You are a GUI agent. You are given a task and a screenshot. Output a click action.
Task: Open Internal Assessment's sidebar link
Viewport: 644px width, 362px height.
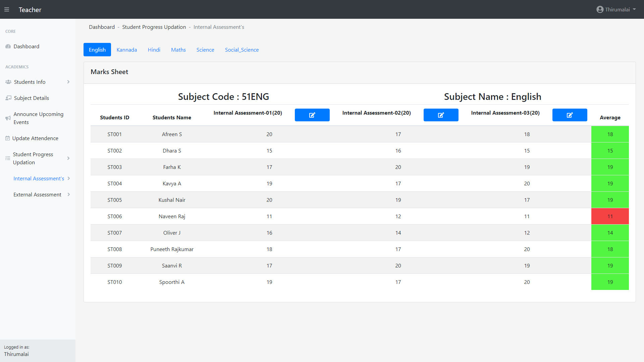point(39,179)
